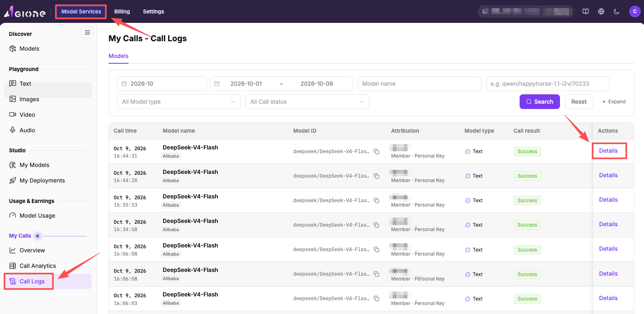The width and height of the screenshot is (644, 314).
Task: Open Details for 16:06:03 call
Action: coord(609,298)
